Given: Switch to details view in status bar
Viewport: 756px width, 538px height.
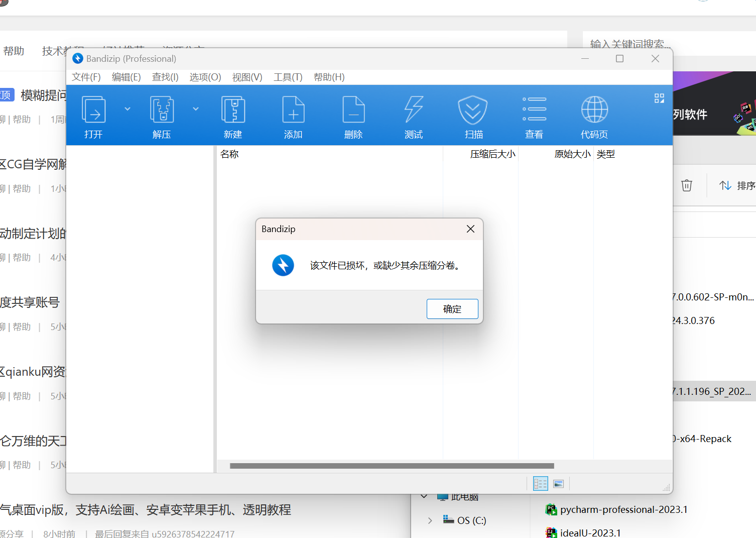Looking at the screenshot, I should point(541,484).
